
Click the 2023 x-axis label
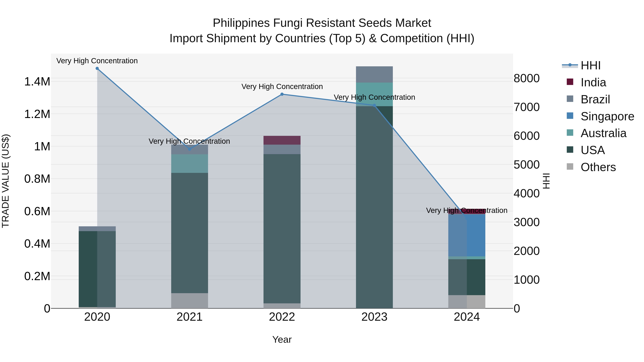374,317
